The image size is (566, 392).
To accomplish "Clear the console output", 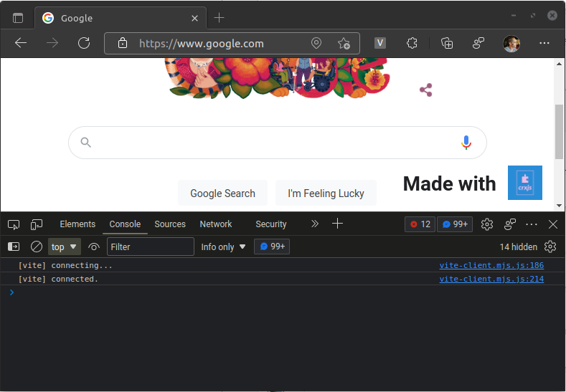I will 37,247.
